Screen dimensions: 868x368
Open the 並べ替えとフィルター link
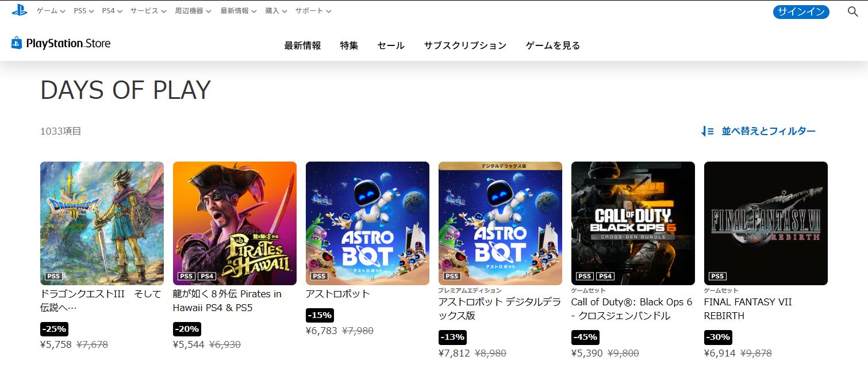[x=769, y=131]
